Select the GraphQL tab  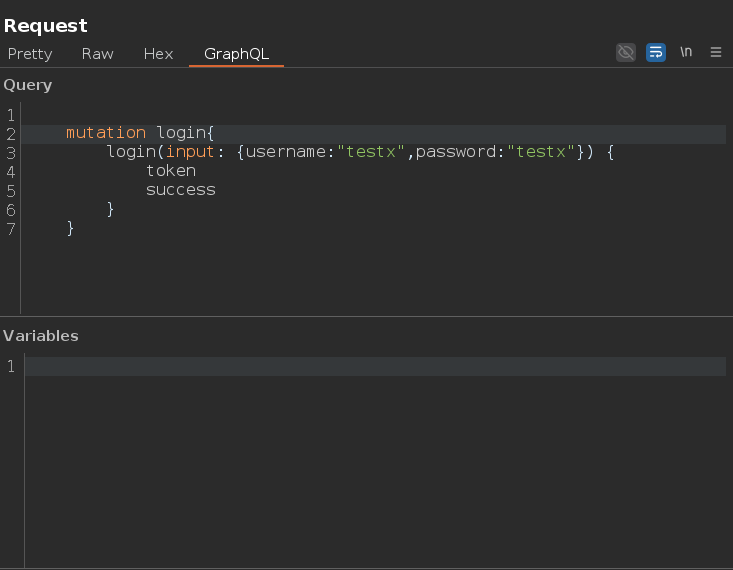pos(236,54)
